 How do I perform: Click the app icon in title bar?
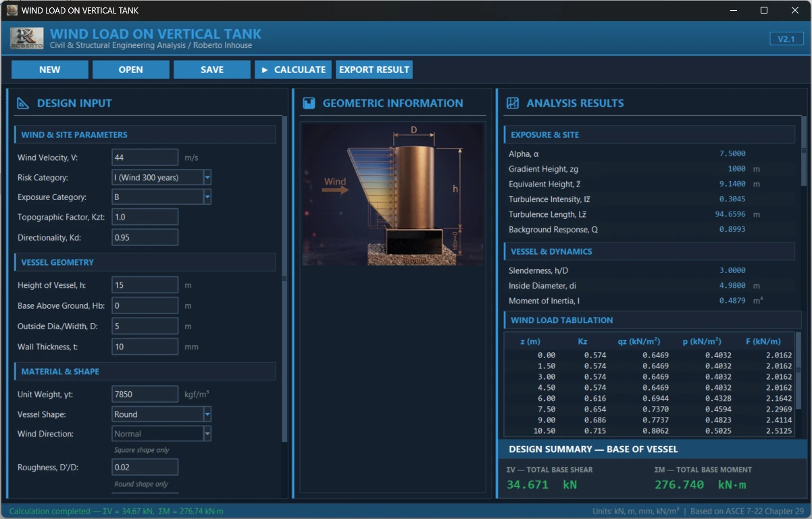click(x=11, y=10)
